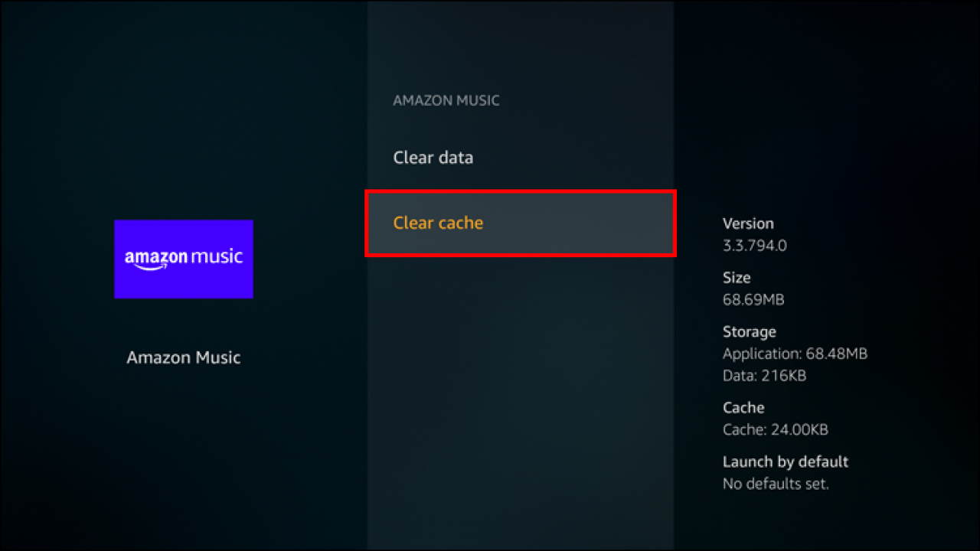Click the Application 68.48MB storage line
Image resolution: width=980 pixels, height=551 pixels.
795,354
